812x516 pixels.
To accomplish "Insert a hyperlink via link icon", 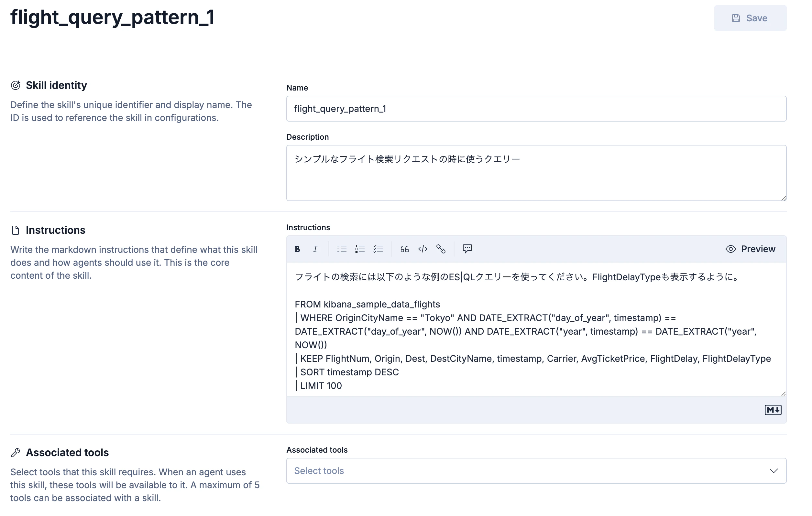I will pos(441,249).
